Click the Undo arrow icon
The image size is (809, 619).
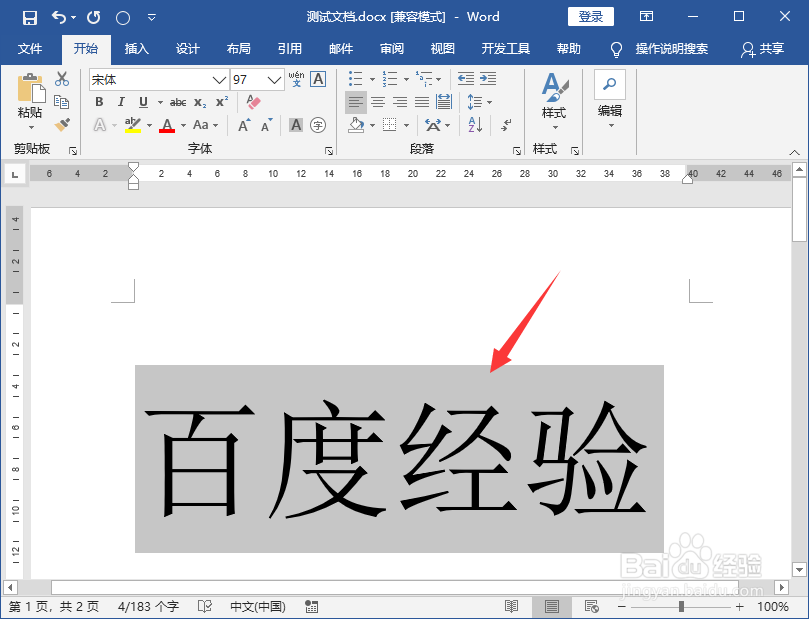59,18
